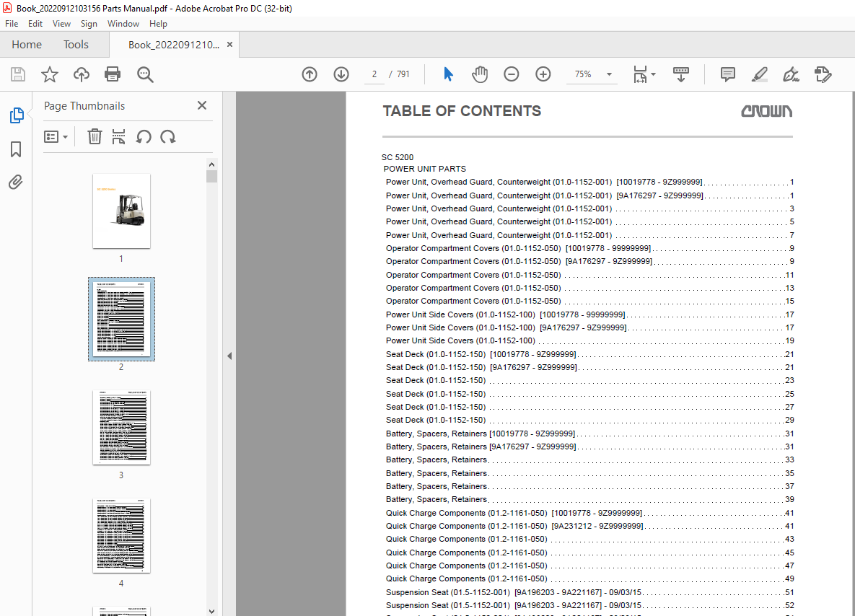
Task: Rotate page clockwise icon
Action: point(168,136)
